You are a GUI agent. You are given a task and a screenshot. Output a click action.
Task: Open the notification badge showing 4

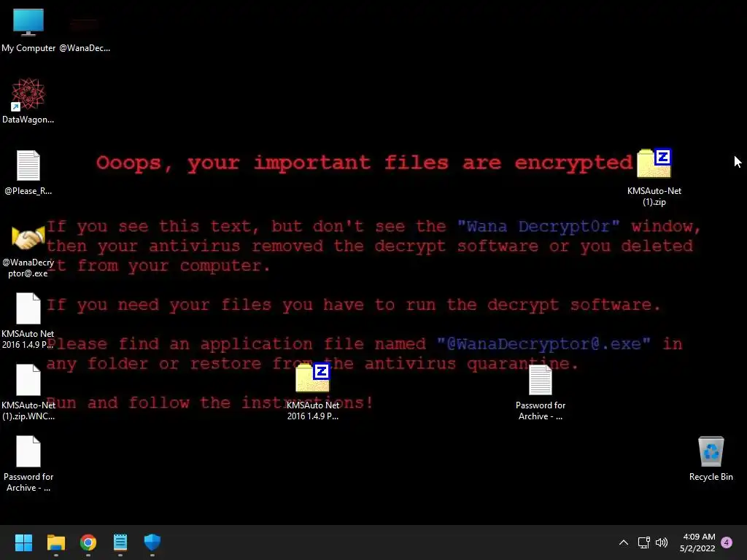[x=727, y=542]
